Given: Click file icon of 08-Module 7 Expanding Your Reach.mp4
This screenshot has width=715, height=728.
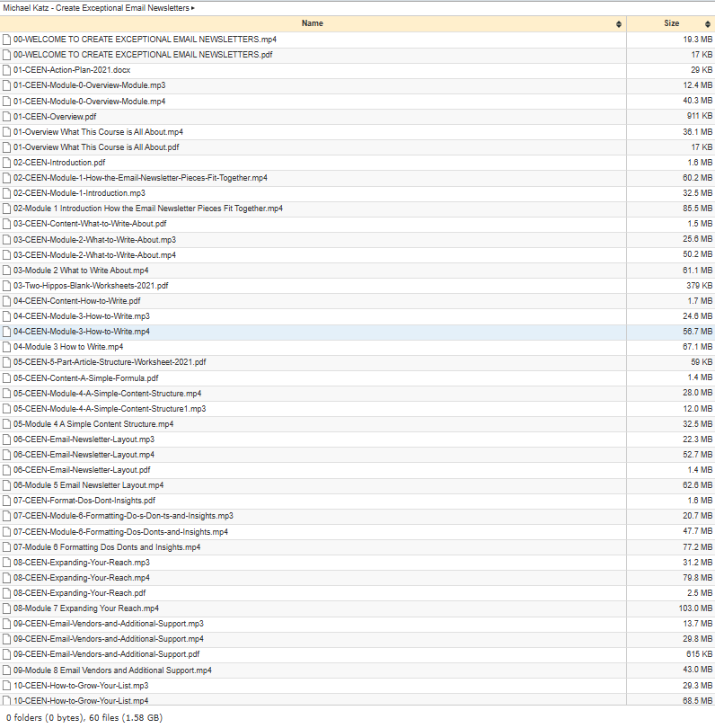Looking at the screenshot, I should (x=6, y=608).
